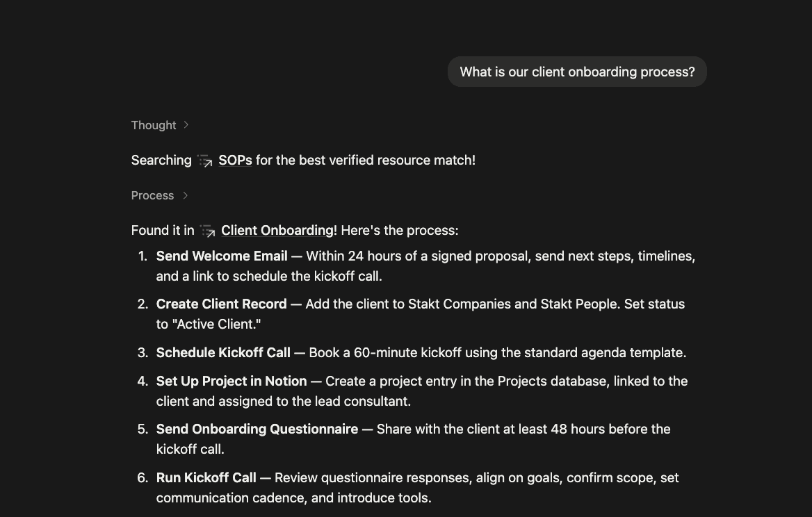Open the Client Onboarding link
Viewport: 812px width, 517px height.
277,230
